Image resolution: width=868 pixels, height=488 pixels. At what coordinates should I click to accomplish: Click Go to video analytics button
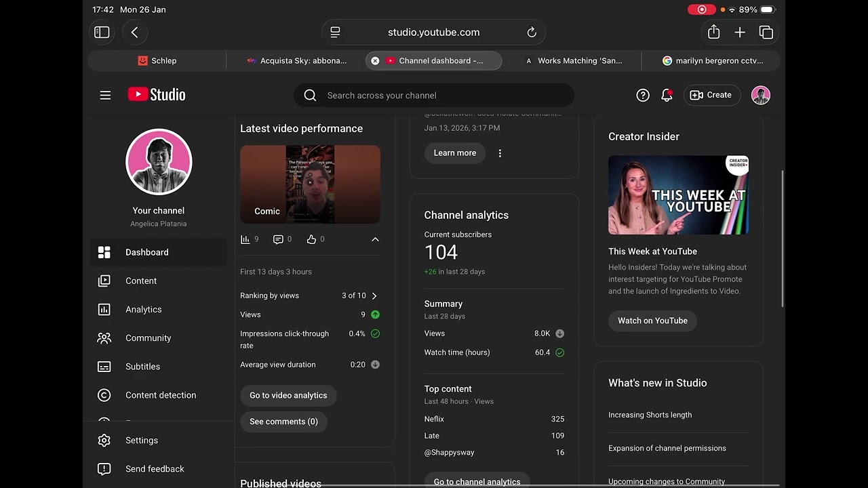pos(288,396)
